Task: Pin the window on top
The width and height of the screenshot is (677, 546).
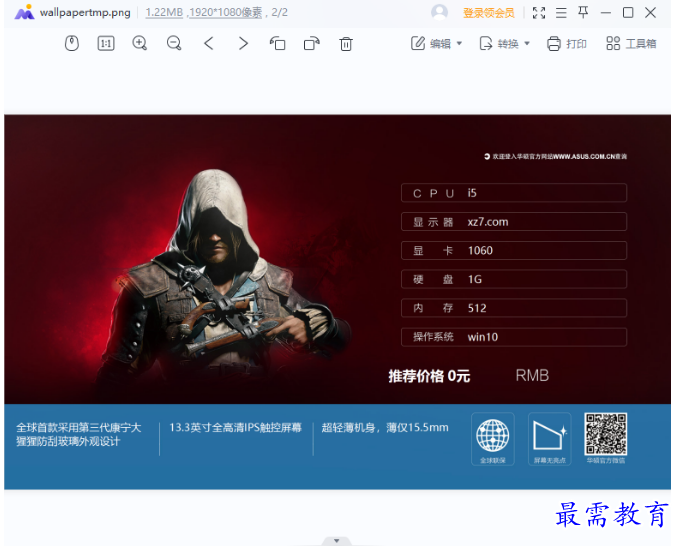Action: coord(583,13)
